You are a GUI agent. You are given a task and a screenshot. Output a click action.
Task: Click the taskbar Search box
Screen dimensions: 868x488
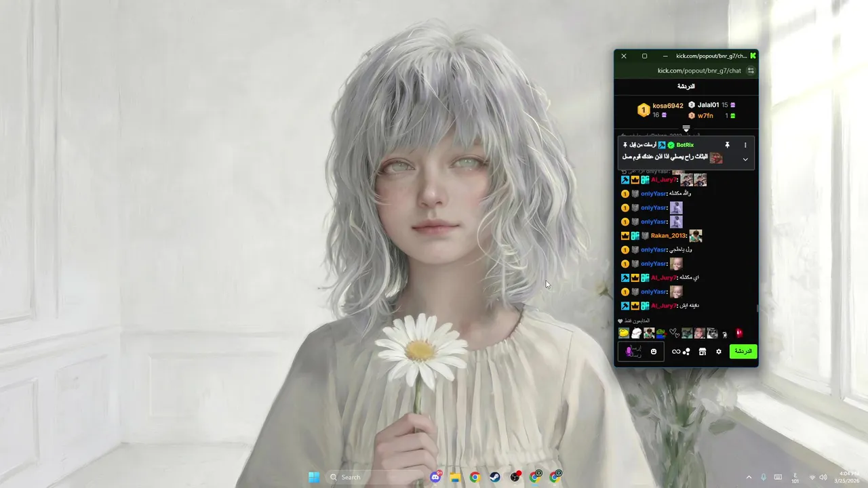point(375,477)
